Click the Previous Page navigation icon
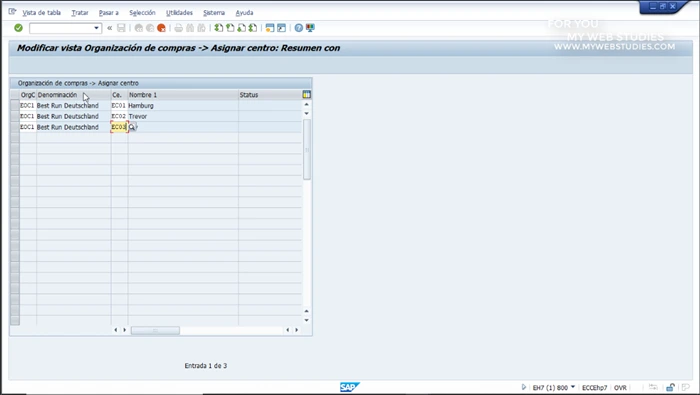 pyautogui.click(x=230, y=28)
